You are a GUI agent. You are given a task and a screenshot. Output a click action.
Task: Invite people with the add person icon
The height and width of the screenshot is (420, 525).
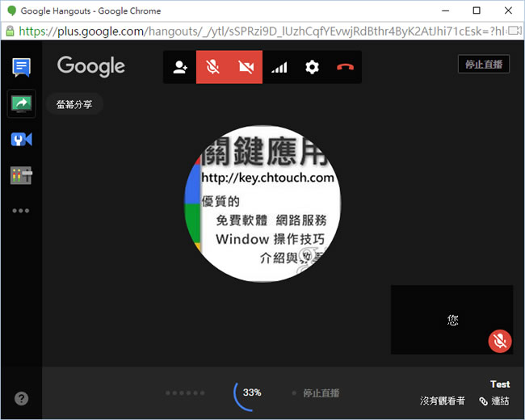tap(180, 67)
